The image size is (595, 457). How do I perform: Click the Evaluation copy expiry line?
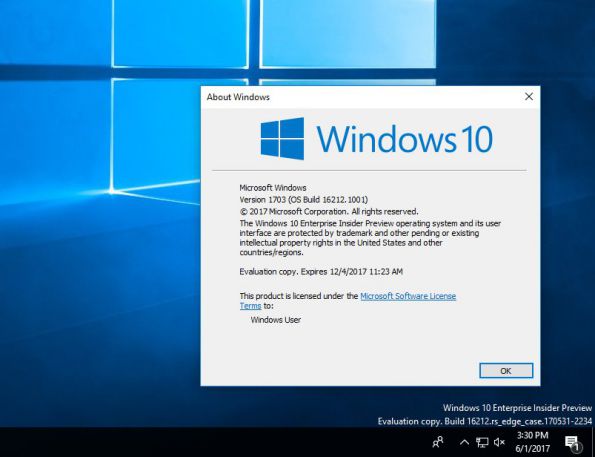tap(321, 272)
